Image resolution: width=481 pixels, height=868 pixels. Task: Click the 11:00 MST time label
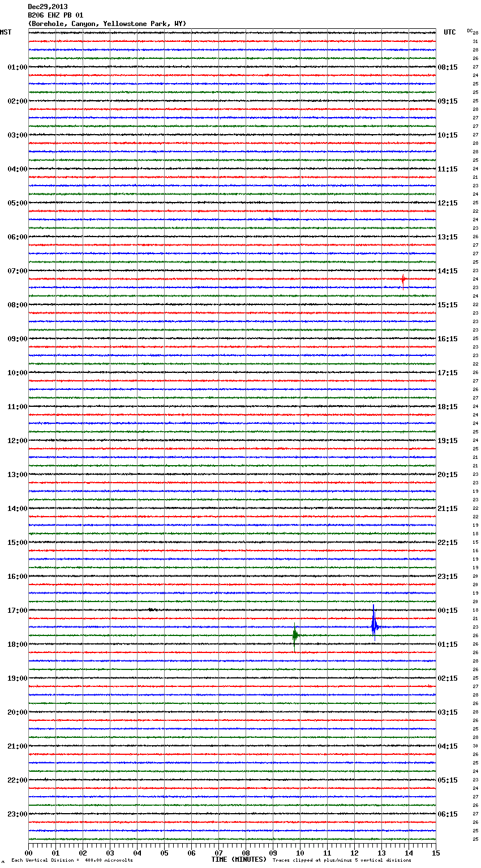click(x=17, y=407)
